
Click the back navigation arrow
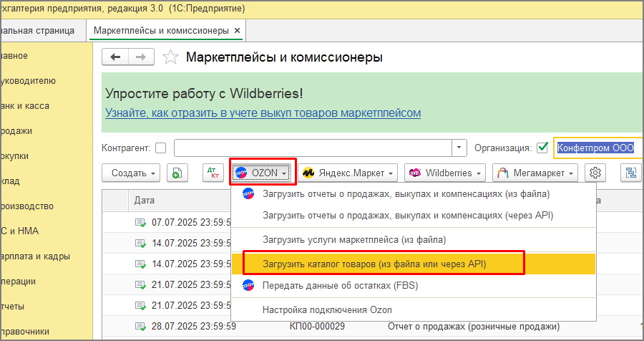coord(115,57)
